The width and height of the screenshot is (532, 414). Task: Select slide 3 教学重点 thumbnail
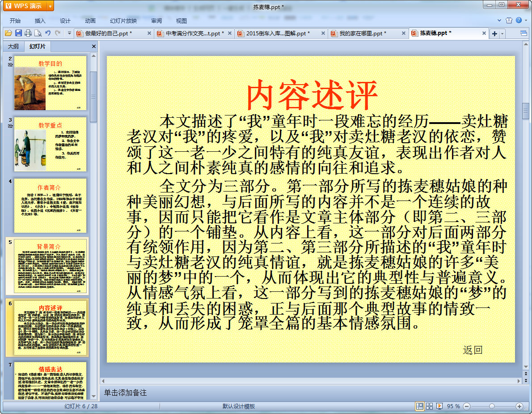click(50, 144)
